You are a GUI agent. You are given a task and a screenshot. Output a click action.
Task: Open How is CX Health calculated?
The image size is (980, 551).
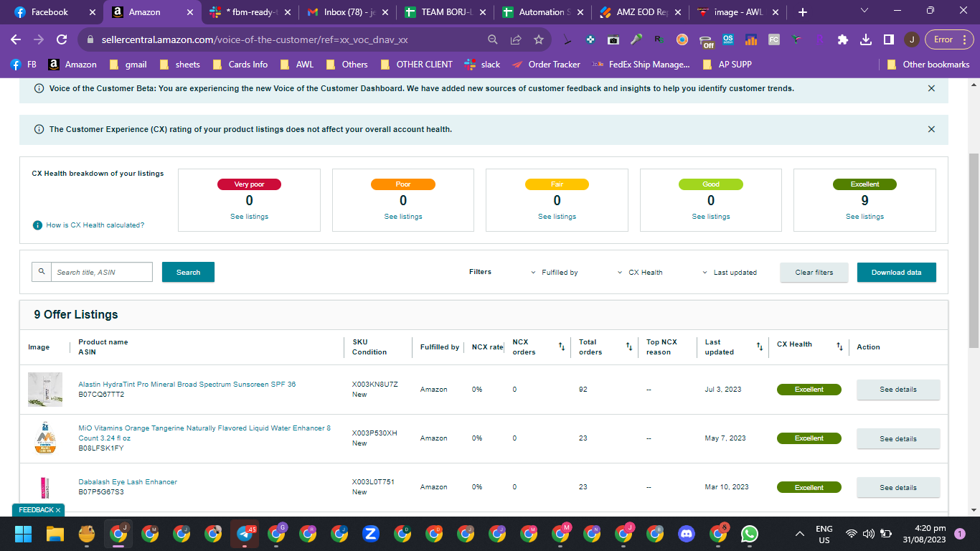[x=95, y=225]
